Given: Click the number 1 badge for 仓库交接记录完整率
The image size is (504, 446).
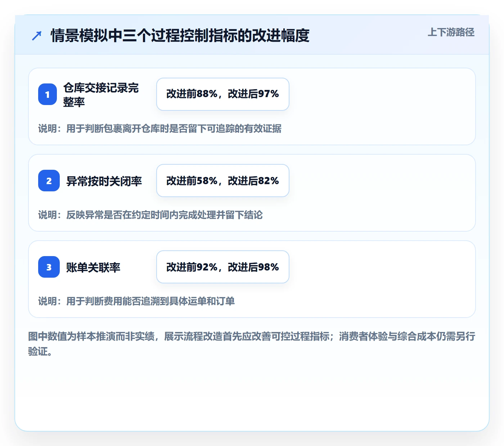Looking at the screenshot, I should point(48,94).
